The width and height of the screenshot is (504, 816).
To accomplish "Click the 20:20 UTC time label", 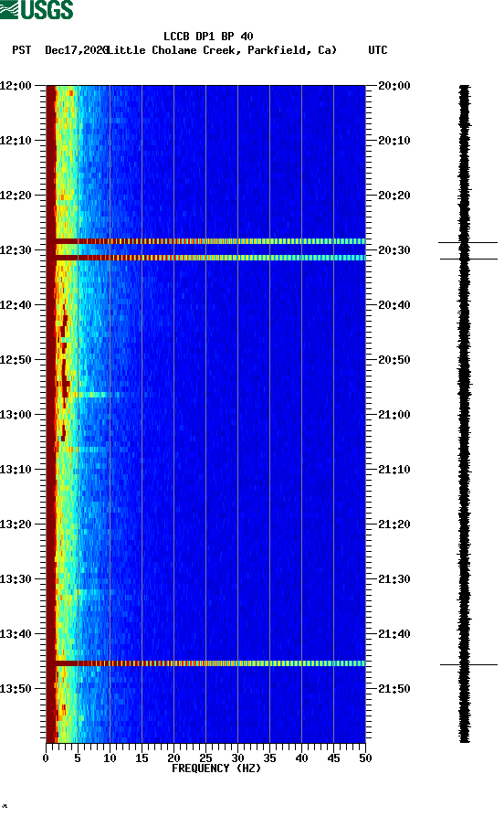I will pyautogui.click(x=394, y=196).
